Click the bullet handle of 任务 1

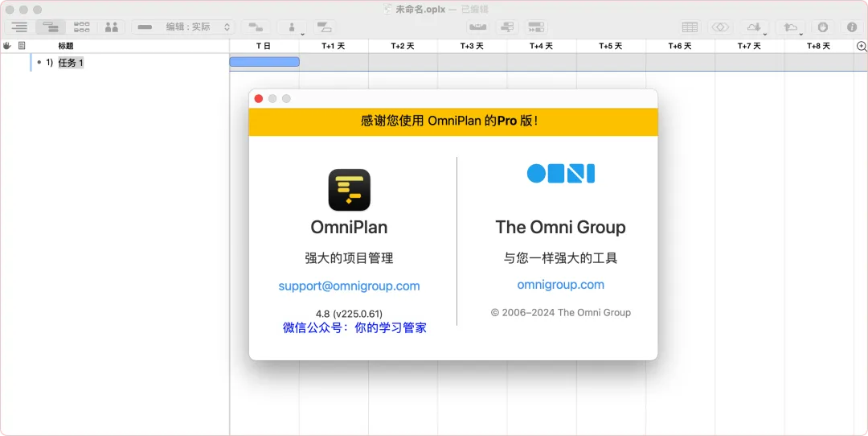(x=39, y=63)
